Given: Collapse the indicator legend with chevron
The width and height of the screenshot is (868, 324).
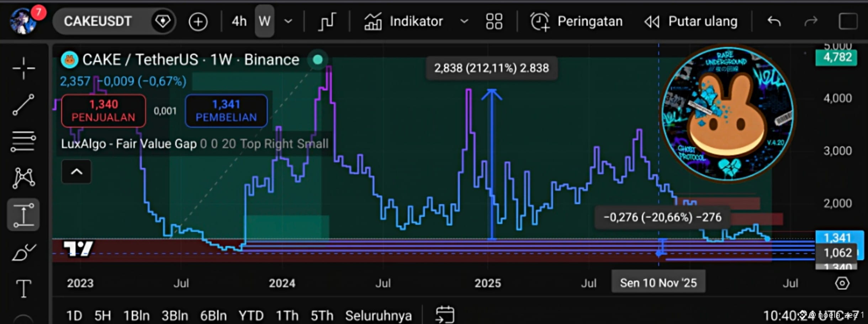Looking at the screenshot, I should coord(76,172).
